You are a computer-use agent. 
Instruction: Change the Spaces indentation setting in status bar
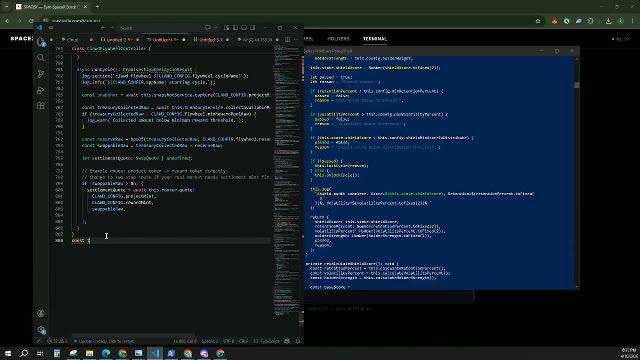coord(209,341)
